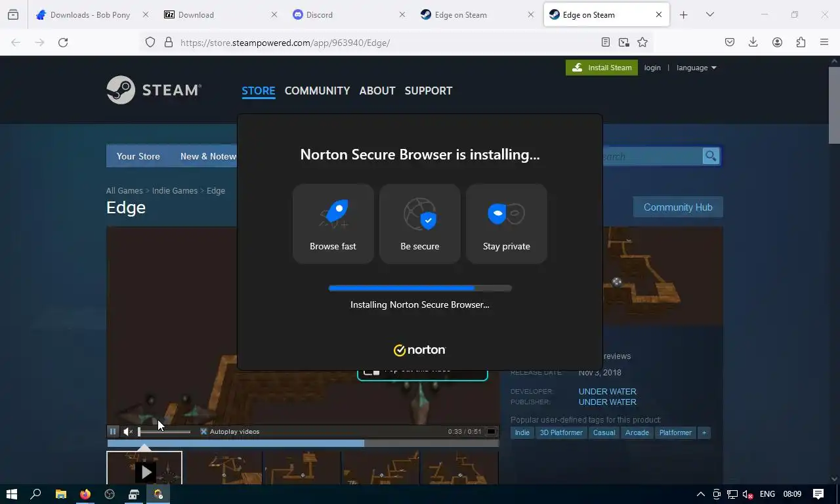840x504 pixels.
Task: Pause the Edge trailer video
Action: (113, 431)
